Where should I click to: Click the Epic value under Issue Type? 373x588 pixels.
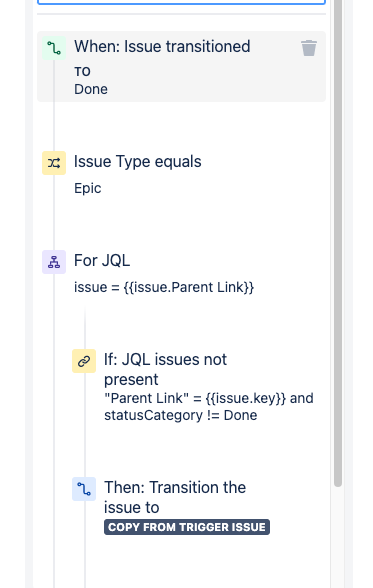(88, 188)
